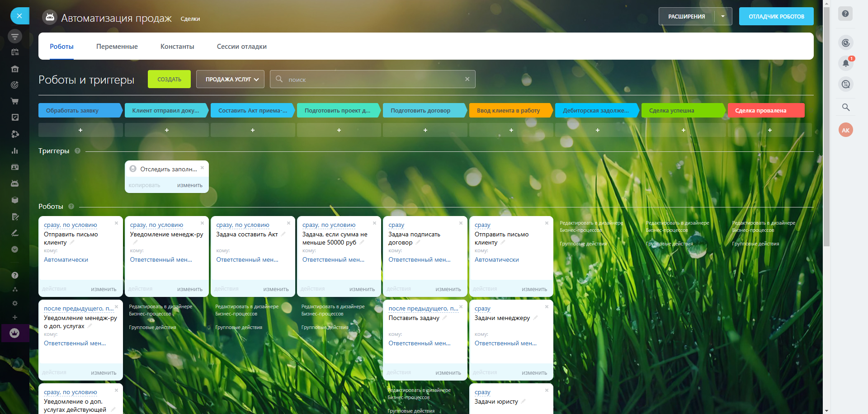Viewport: 868px width, 414px height.
Task: Expand the РАСШИРЕНИЯ dropdown arrow
Action: pyautogui.click(x=723, y=16)
